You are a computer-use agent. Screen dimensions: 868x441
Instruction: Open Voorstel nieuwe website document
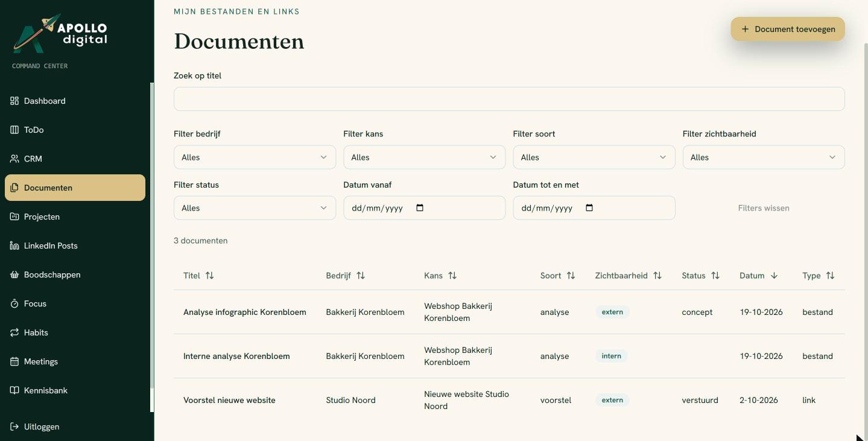[x=229, y=400]
